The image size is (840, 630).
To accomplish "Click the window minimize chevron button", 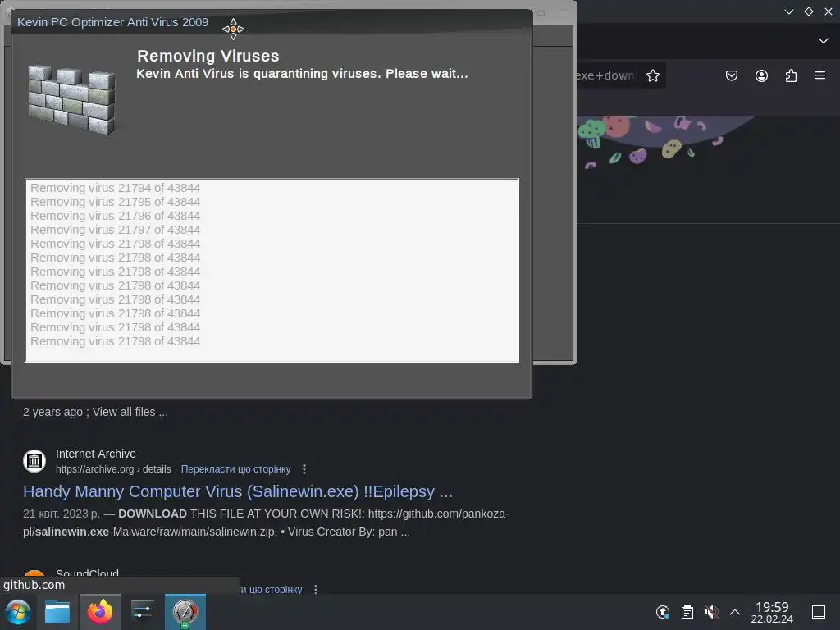I will pyautogui.click(x=788, y=11).
